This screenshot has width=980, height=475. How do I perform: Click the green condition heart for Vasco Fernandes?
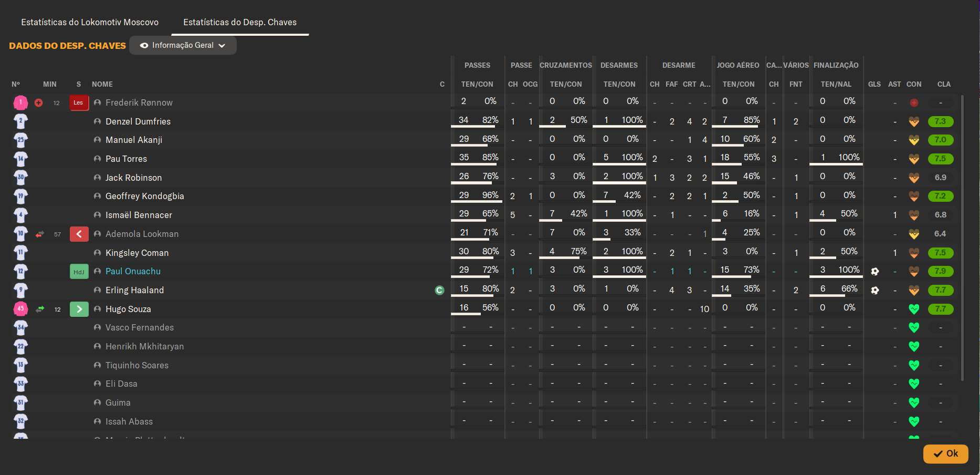[x=914, y=327]
